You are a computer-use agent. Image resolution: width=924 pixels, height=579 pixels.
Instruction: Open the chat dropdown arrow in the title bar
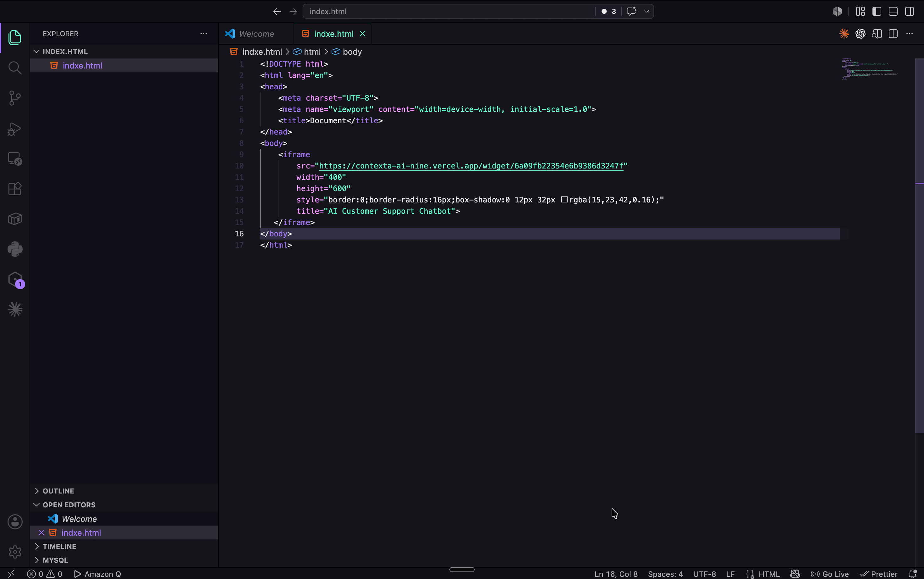coord(646,12)
